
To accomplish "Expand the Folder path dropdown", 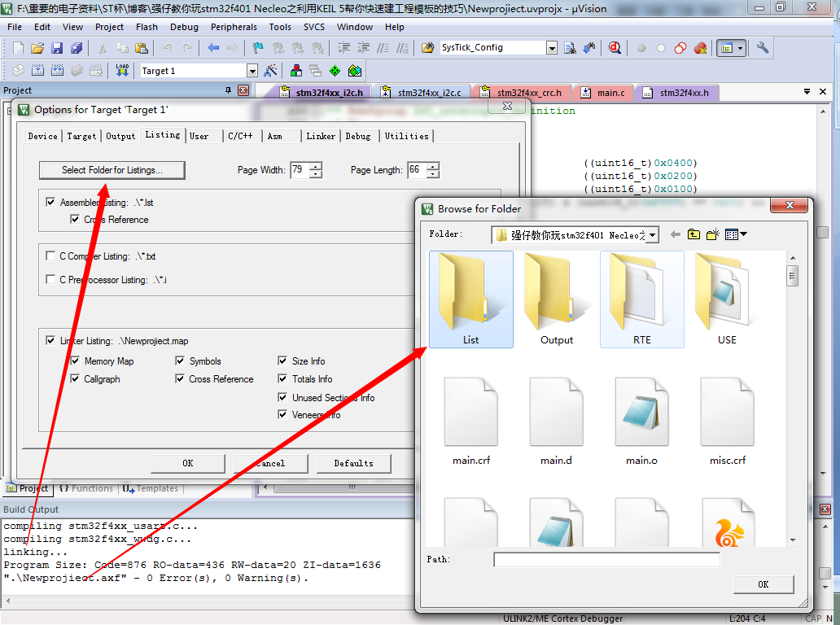I will click(x=653, y=235).
